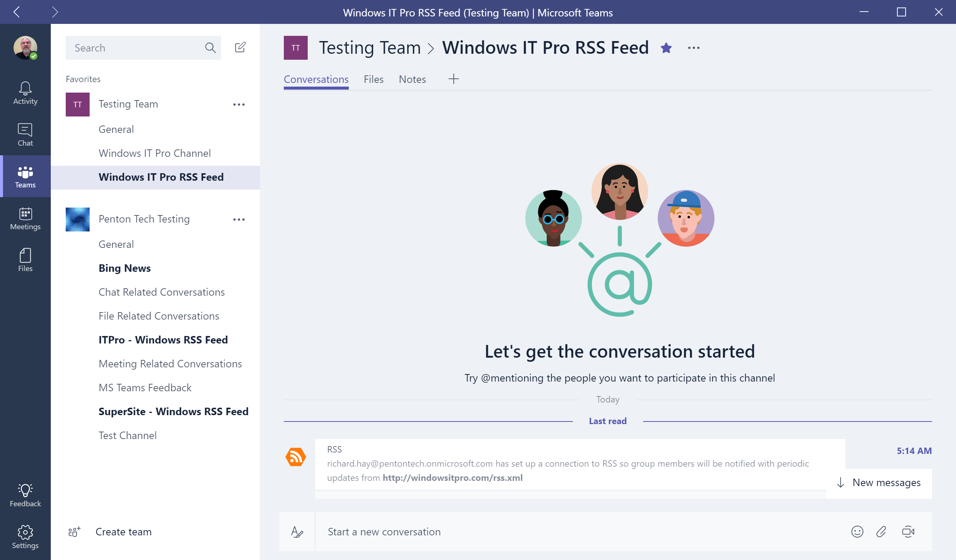Open more options for Testing Team
This screenshot has width=956, height=560.
click(x=239, y=104)
